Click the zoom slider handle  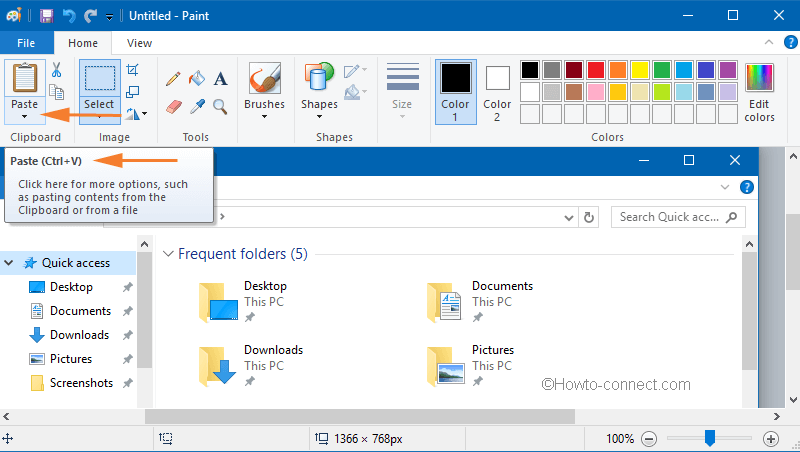710,438
